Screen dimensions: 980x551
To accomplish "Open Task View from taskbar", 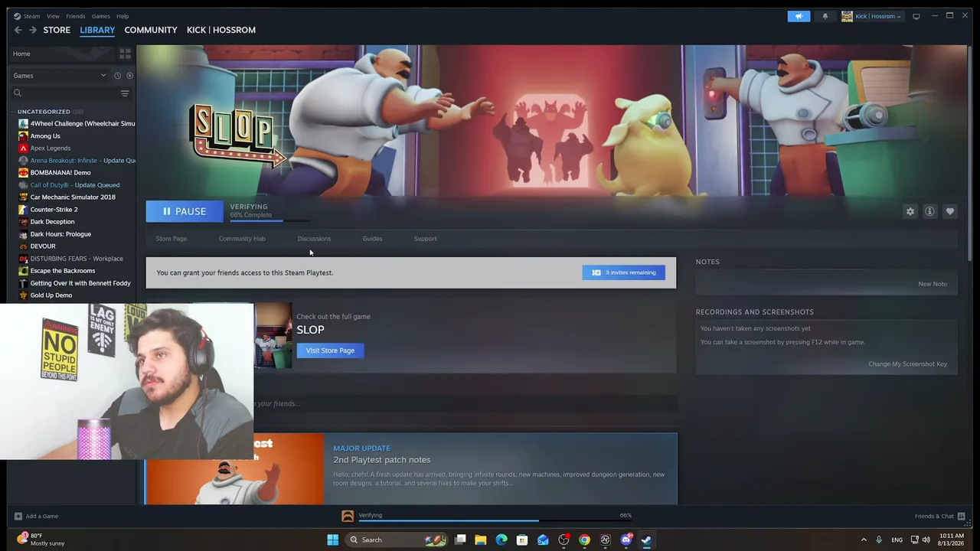I will tap(460, 540).
